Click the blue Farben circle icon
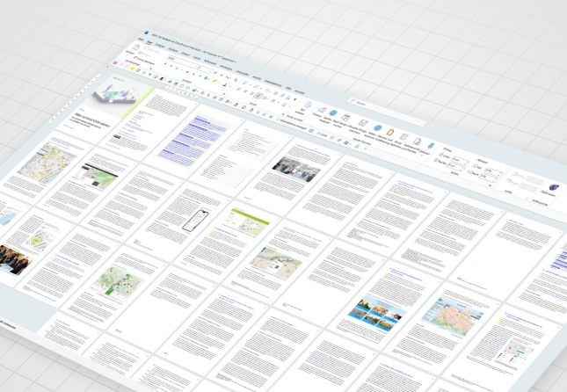This screenshot has height=392, width=567. point(378,127)
